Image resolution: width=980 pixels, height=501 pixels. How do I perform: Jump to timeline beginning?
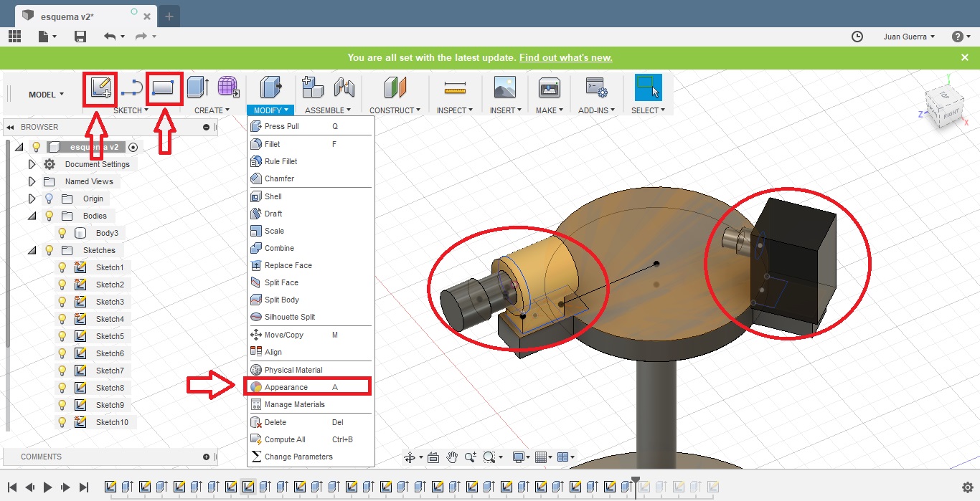(x=12, y=487)
